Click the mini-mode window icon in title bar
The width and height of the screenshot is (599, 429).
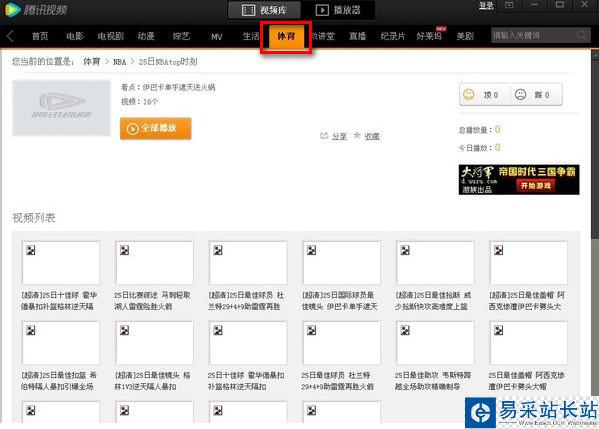[509, 5]
